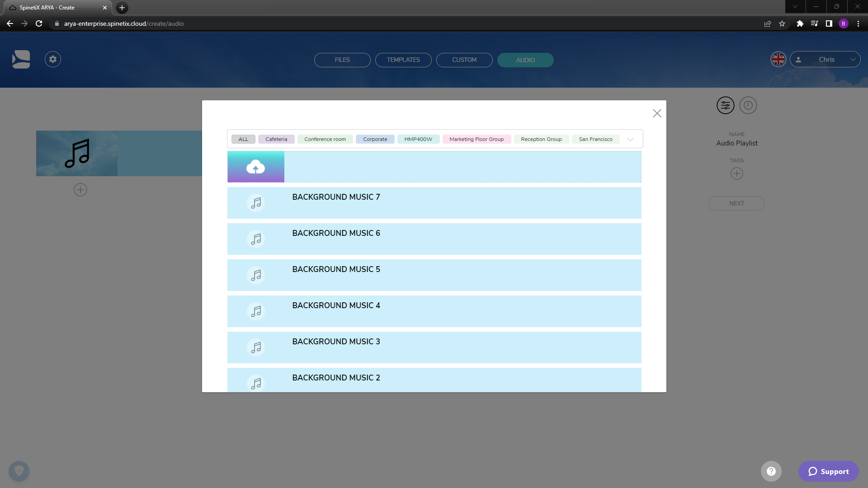Toggle the Cafeteria tag filter

[276, 139]
